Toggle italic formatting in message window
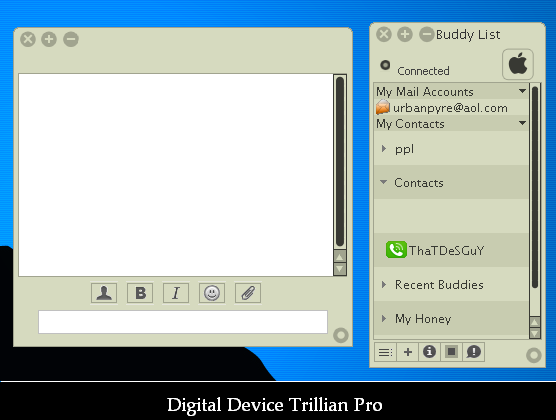This screenshot has height=420, width=556. tap(176, 293)
